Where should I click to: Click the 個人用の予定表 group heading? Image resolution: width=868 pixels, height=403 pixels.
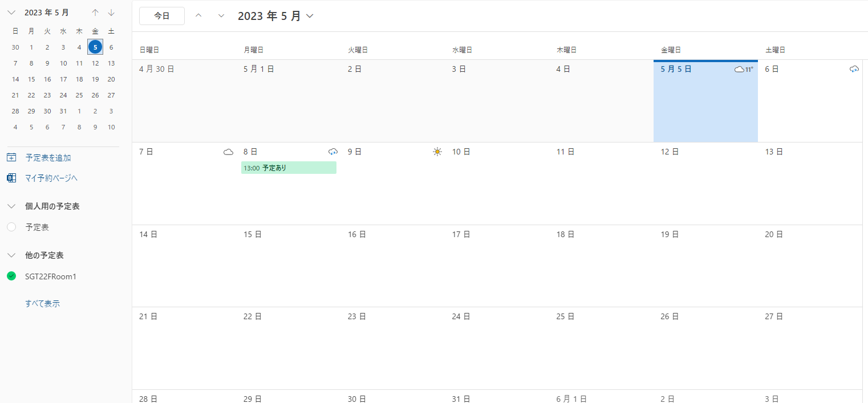(52, 206)
